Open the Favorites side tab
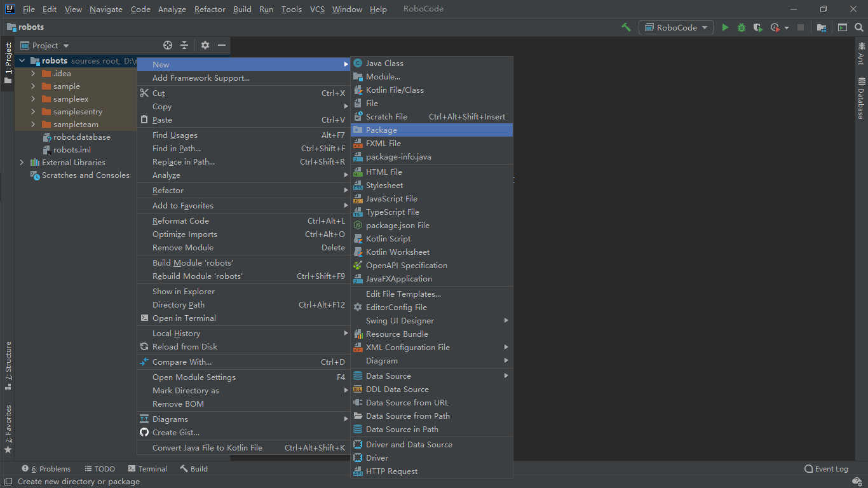868x488 pixels. (x=8, y=429)
